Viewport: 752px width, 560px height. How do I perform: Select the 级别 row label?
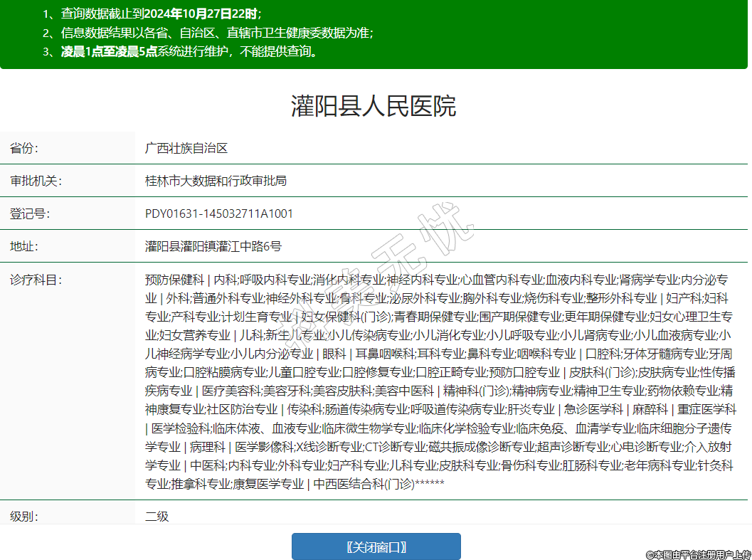(24, 517)
